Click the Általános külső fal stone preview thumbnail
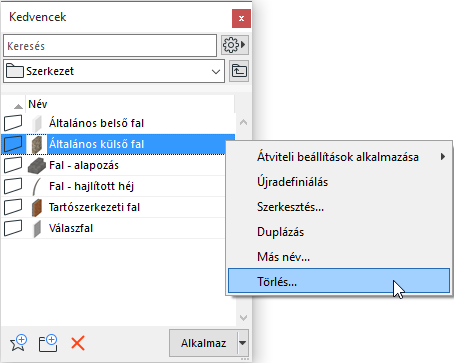 pyautogui.click(x=37, y=144)
